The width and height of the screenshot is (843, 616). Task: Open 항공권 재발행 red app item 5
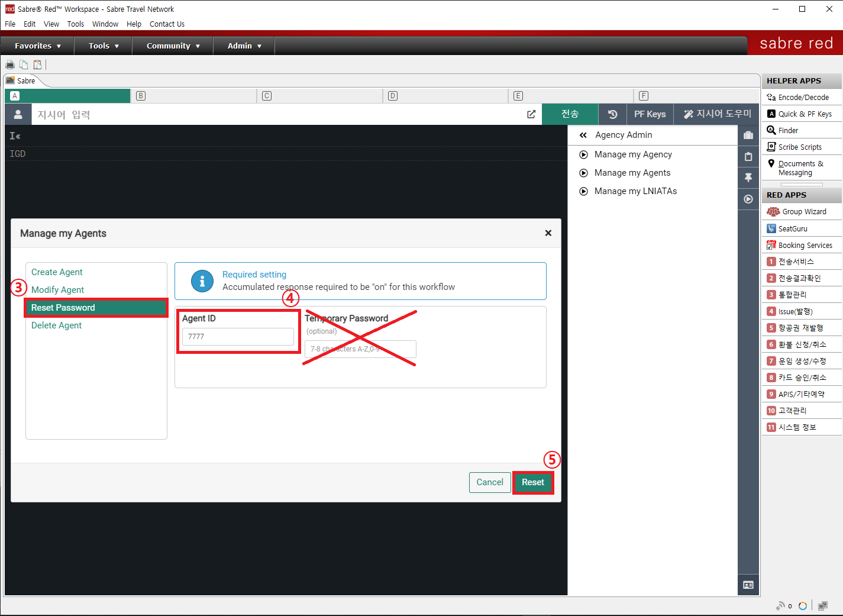[802, 328]
